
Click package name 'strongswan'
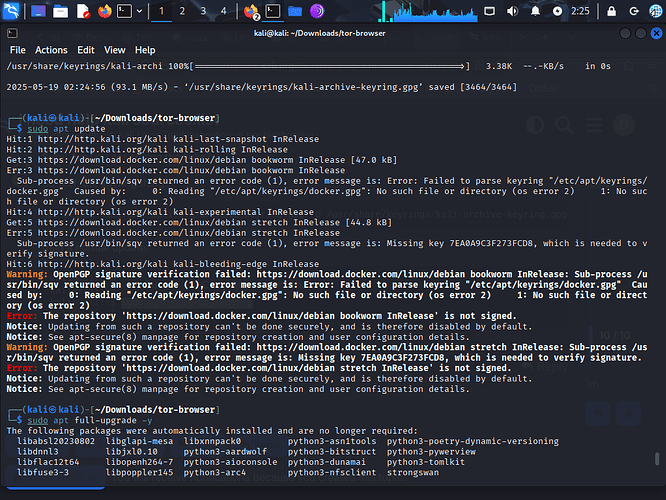413,472
